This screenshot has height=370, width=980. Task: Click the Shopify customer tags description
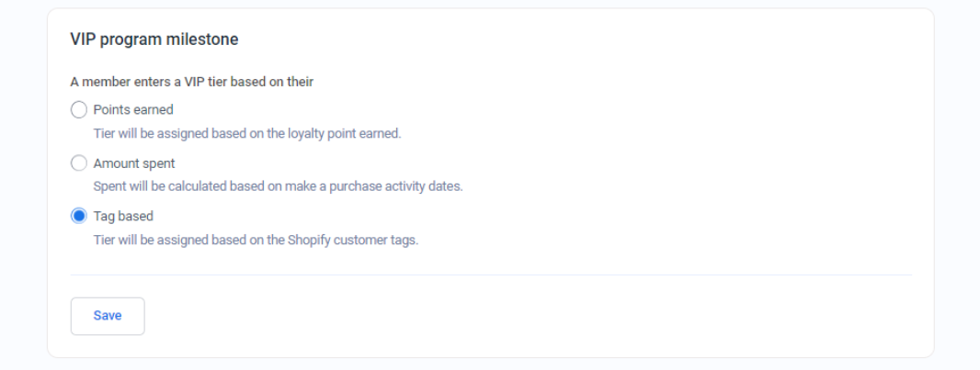(x=256, y=241)
